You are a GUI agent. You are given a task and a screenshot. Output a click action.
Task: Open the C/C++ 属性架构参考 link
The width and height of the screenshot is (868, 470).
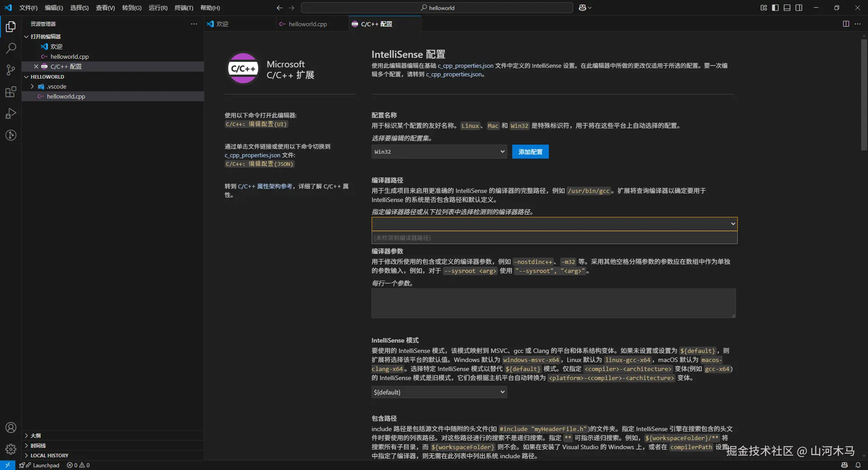tap(265, 186)
